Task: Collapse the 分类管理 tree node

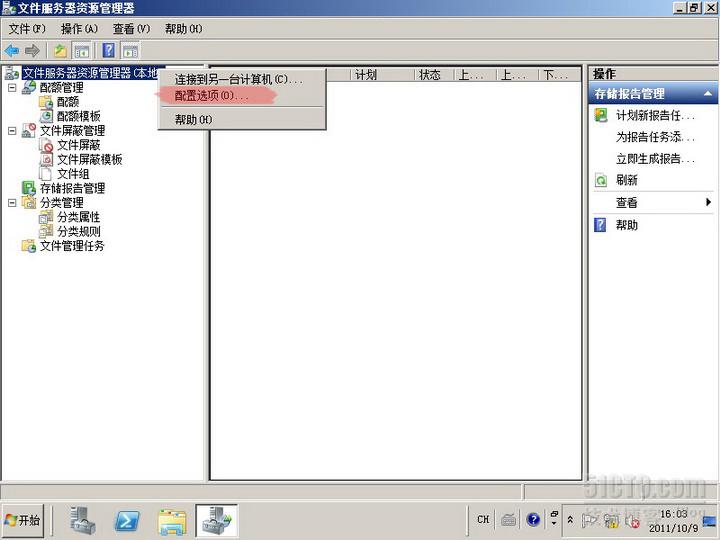Action: [12, 202]
